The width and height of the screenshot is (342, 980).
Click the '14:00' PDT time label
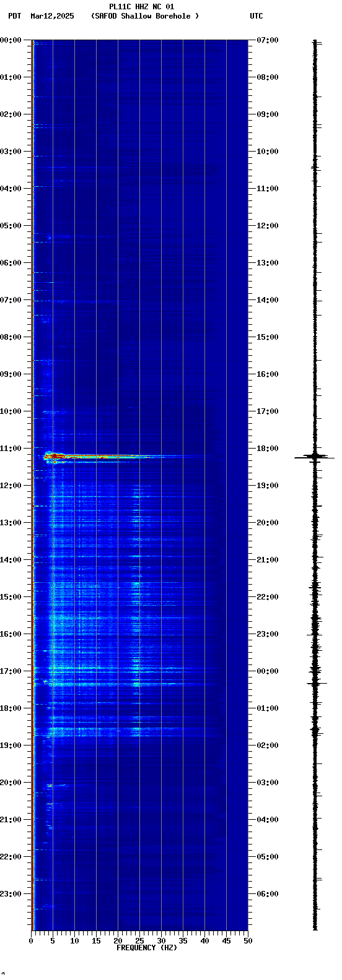(x=11, y=560)
